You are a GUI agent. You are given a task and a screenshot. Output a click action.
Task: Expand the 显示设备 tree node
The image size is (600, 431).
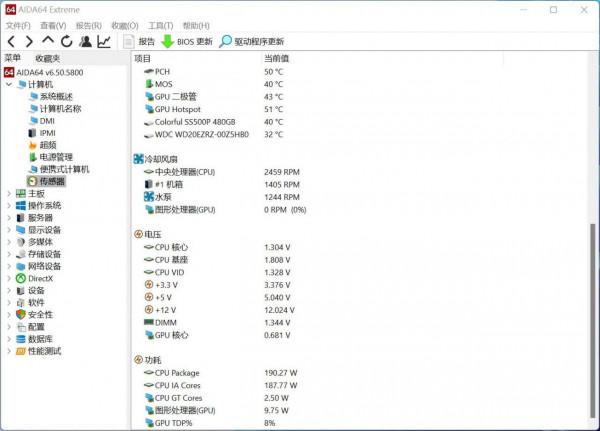(9, 230)
